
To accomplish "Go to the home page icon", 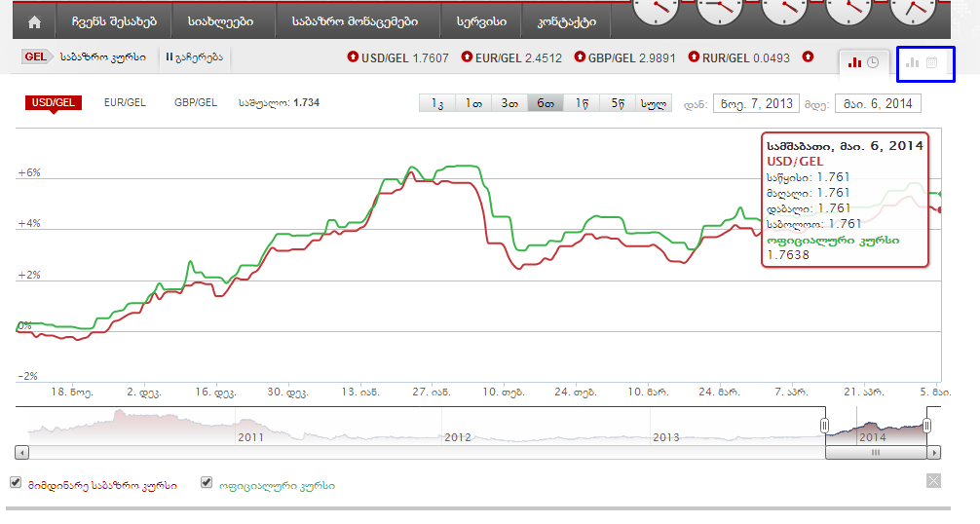I will pyautogui.click(x=34, y=21).
